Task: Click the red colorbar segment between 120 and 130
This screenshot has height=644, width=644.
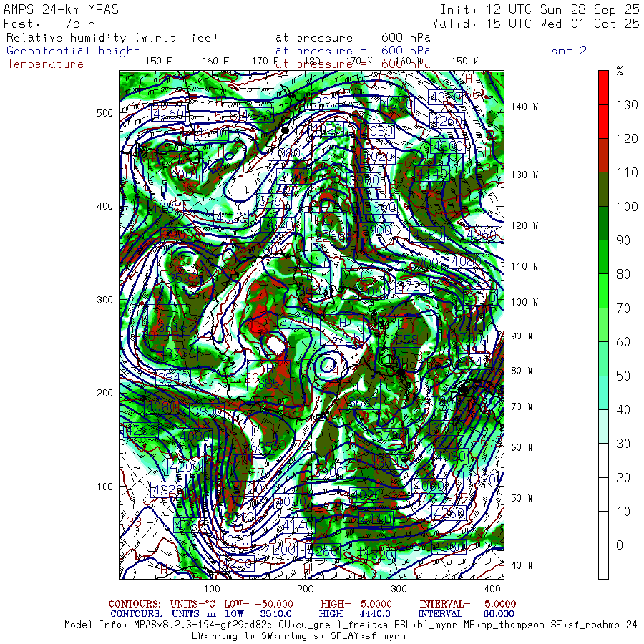Action: click(x=603, y=122)
